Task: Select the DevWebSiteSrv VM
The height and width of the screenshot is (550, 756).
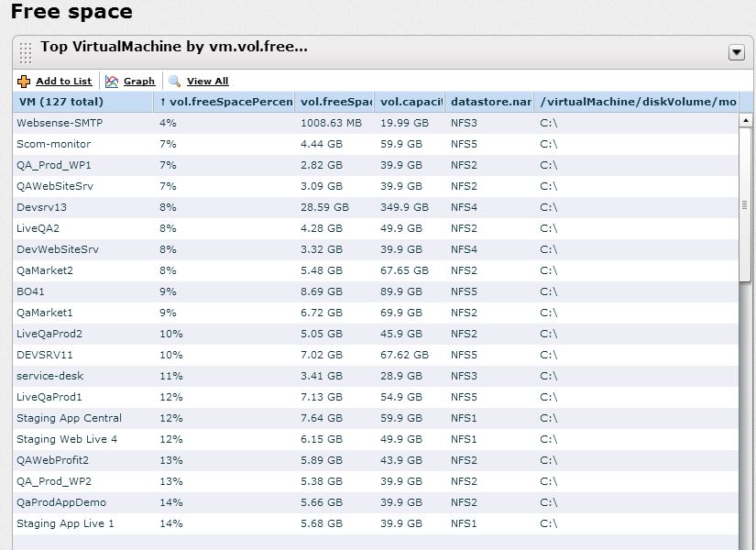Action: point(58,249)
